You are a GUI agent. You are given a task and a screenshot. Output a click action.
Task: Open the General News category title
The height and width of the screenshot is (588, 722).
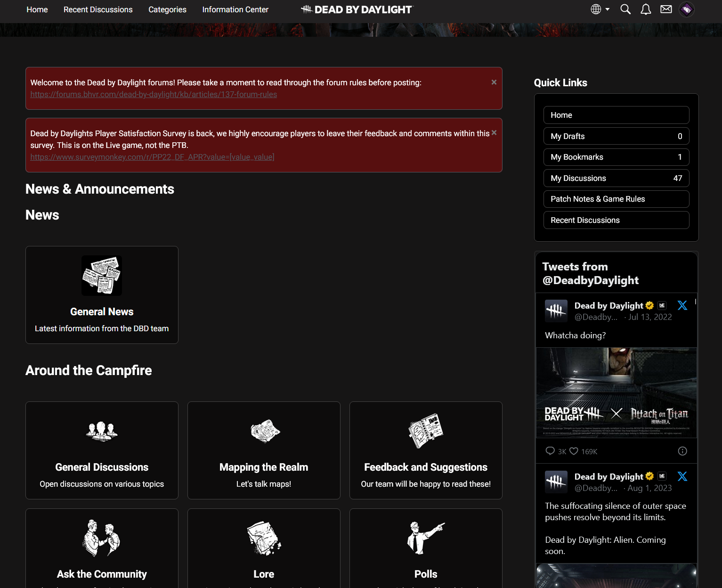(x=102, y=311)
